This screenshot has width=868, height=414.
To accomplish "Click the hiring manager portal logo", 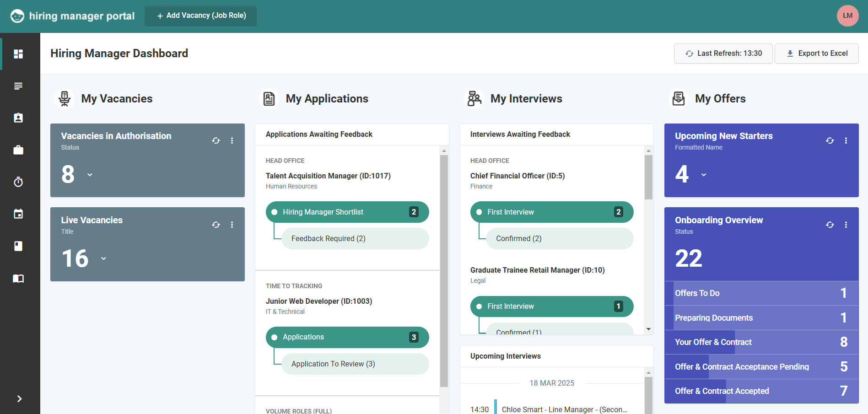I will click(x=73, y=16).
